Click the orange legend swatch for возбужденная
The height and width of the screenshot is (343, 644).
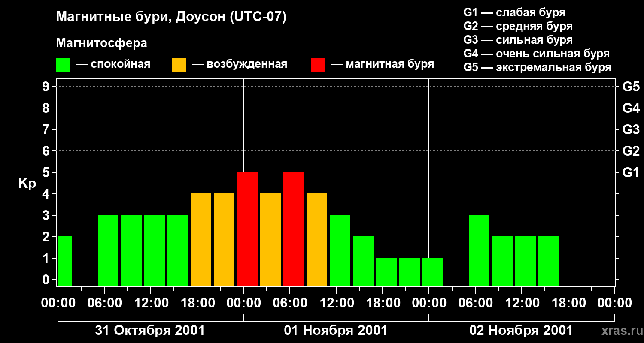click(179, 65)
